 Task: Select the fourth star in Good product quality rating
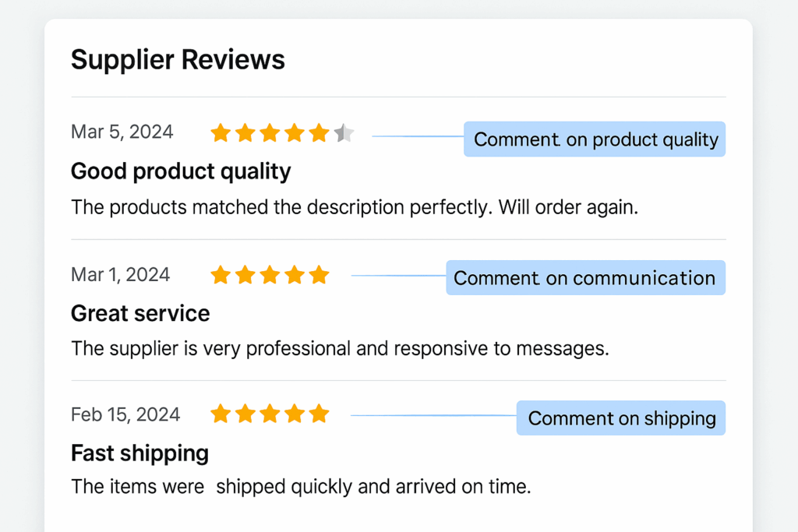point(295,132)
